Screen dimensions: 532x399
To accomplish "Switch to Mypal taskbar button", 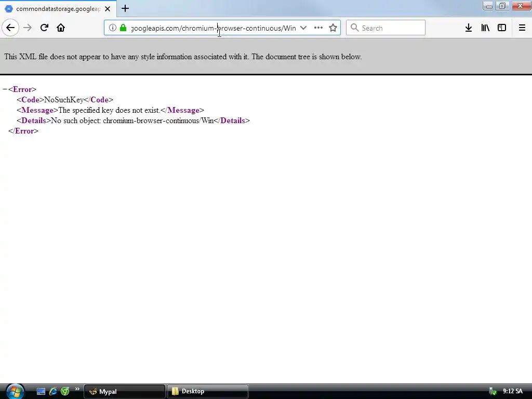I will coord(124,391).
